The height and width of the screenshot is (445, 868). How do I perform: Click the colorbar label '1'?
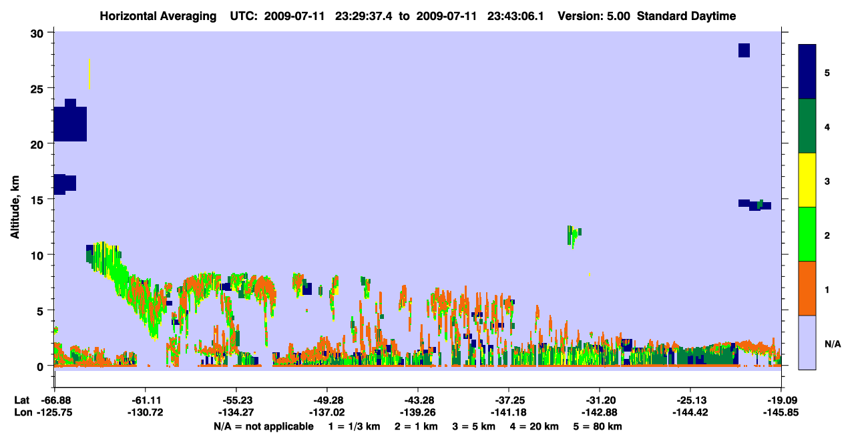pyautogui.click(x=827, y=290)
